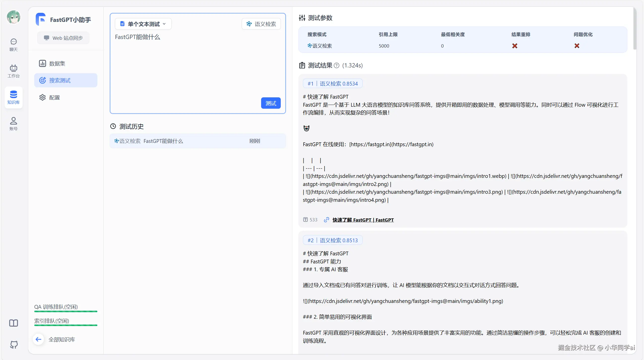644x360 pixels.
Task: Open the 语义检索 search mode selector
Action: click(x=261, y=24)
